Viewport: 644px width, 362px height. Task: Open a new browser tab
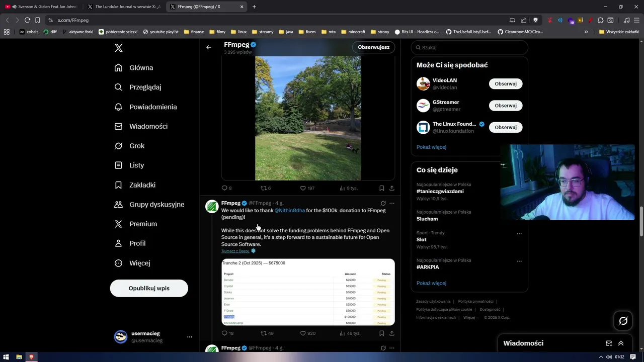pos(254,7)
